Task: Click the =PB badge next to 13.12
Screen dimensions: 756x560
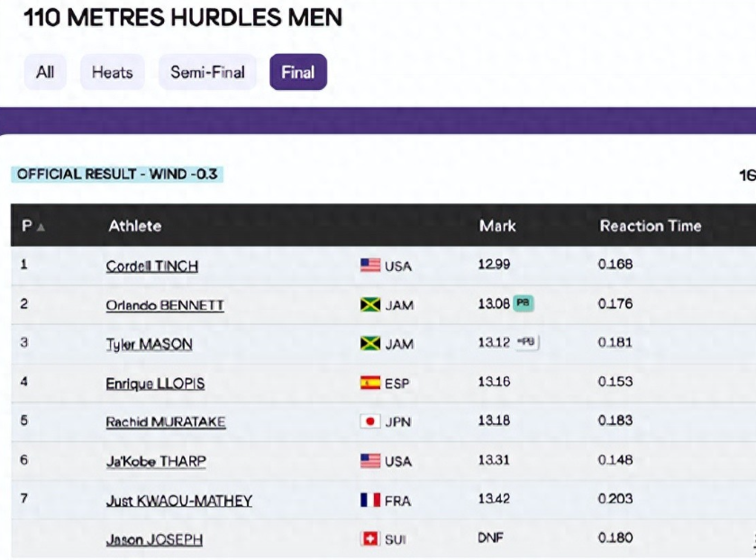Action: (526, 342)
